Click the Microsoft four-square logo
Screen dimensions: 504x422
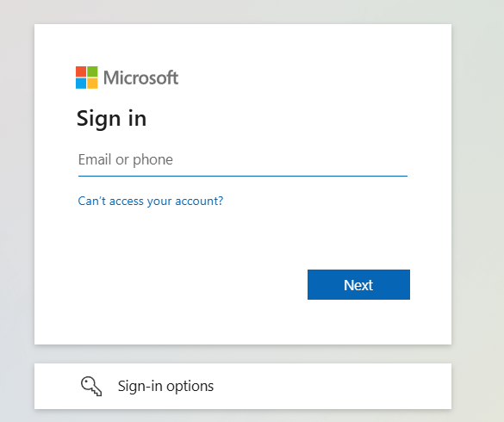(86, 78)
